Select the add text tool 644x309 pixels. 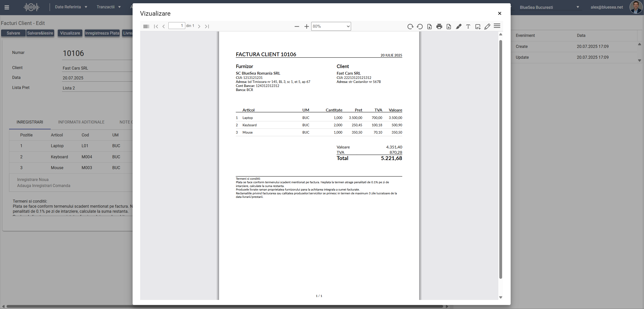point(468,26)
